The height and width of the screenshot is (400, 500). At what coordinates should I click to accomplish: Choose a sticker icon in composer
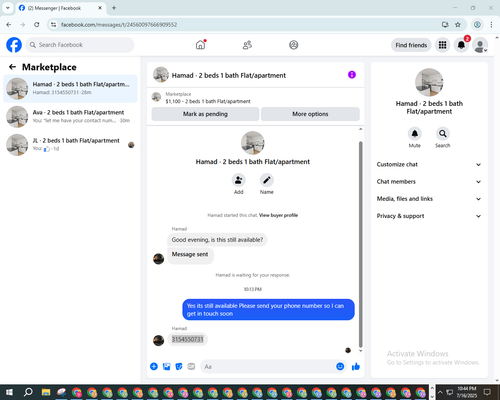[x=179, y=367]
